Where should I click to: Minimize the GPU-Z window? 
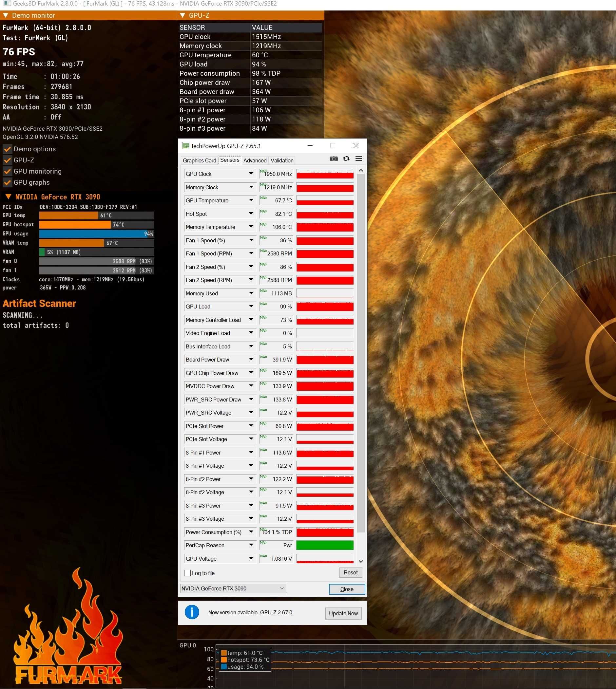tap(310, 146)
